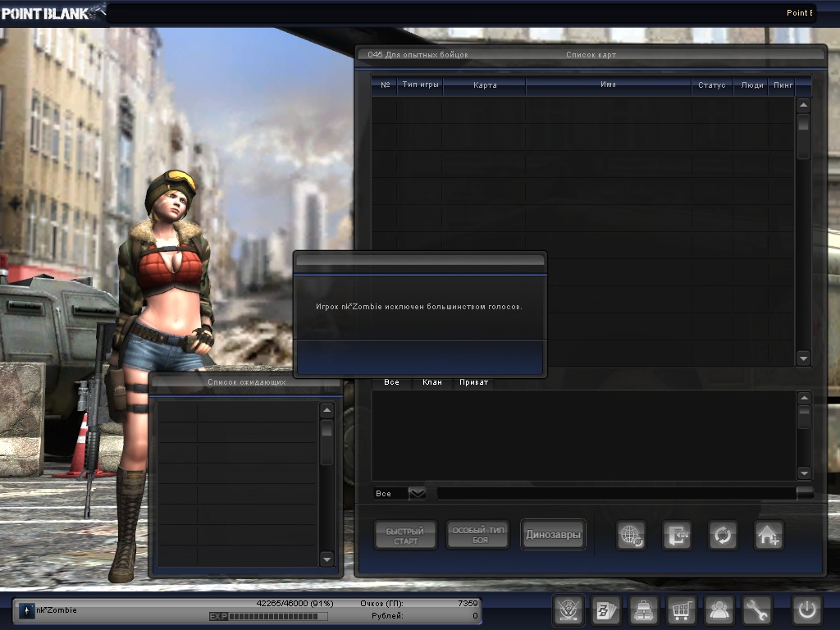Refresh the room list
The height and width of the screenshot is (630, 840).
[x=723, y=536]
